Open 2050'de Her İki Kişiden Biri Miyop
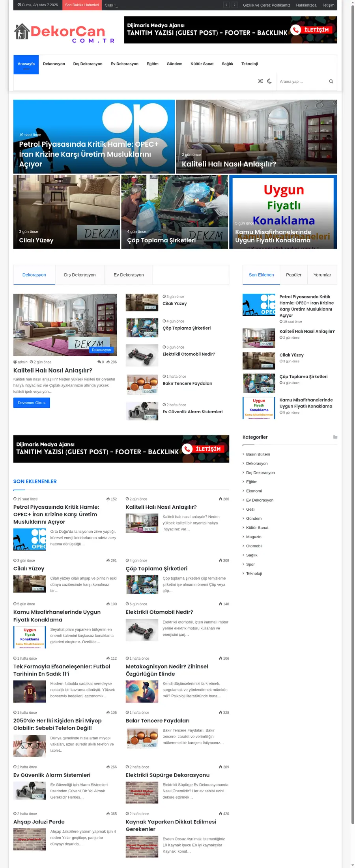Viewport: 355px width, 868px height. point(58,724)
